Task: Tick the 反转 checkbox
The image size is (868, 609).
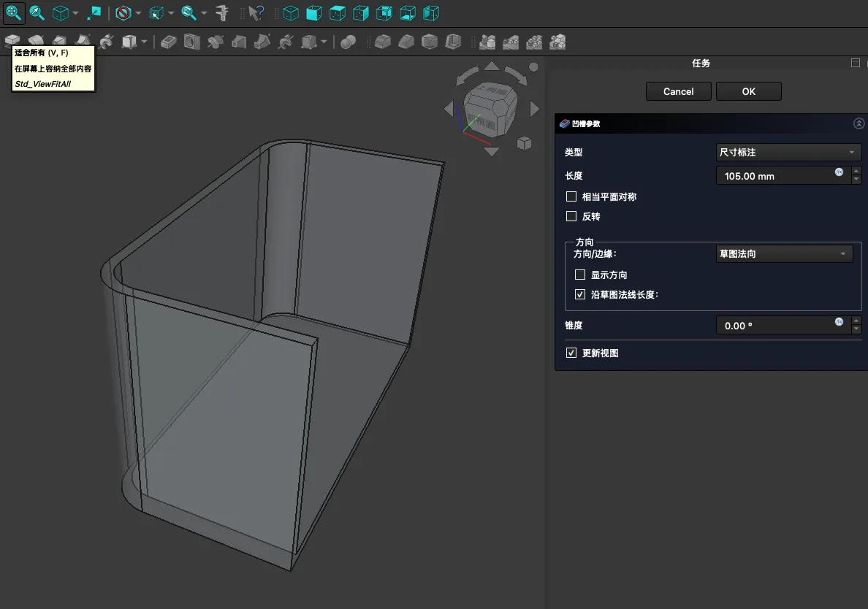Action: tap(571, 217)
